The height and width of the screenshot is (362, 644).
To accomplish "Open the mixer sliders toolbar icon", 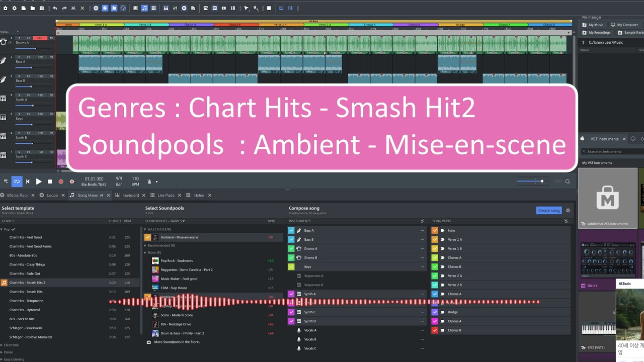I will [x=175, y=8].
